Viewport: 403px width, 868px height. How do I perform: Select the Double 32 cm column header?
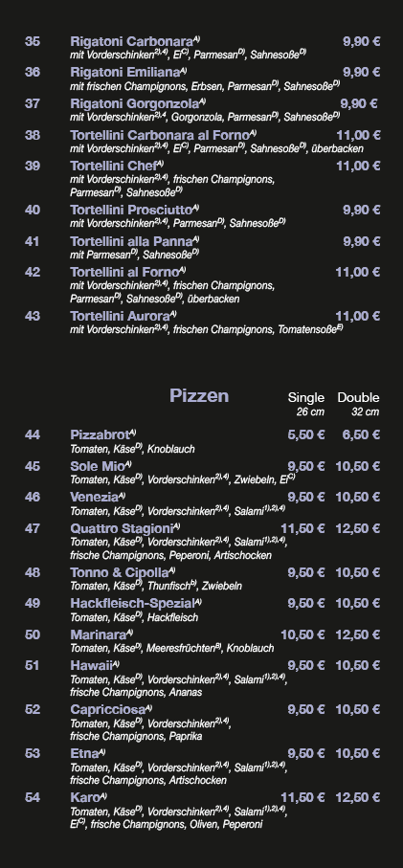359,404
